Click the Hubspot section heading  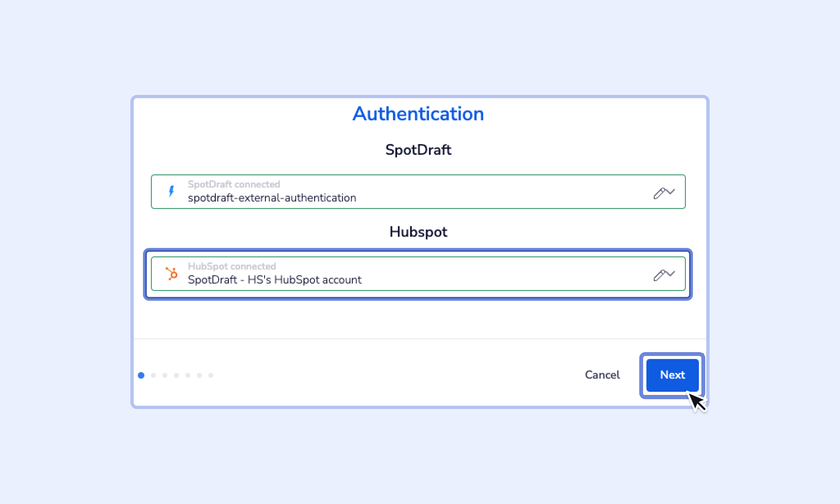point(418,232)
